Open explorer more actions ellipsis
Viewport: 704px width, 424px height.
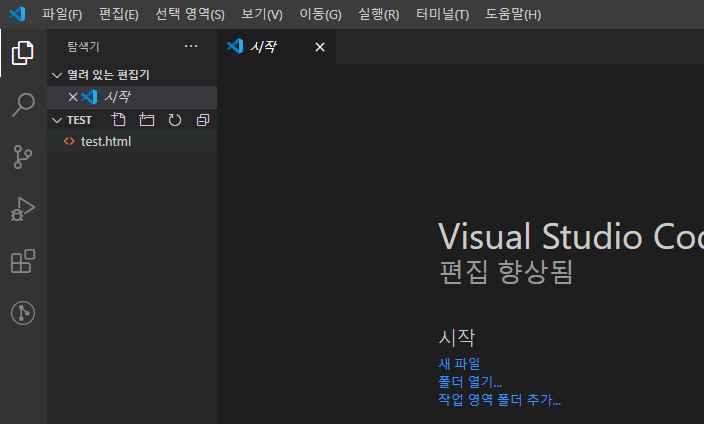coord(191,46)
